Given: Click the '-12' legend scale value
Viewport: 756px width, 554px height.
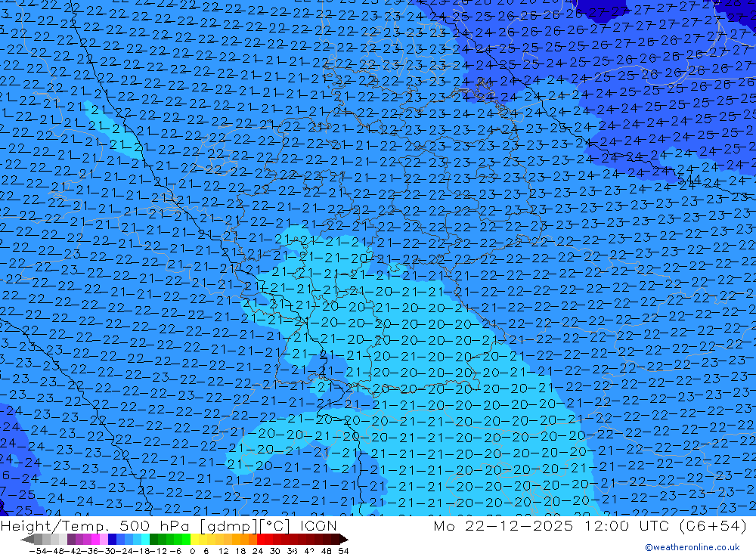Looking at the screenshot, I should 159,551.
